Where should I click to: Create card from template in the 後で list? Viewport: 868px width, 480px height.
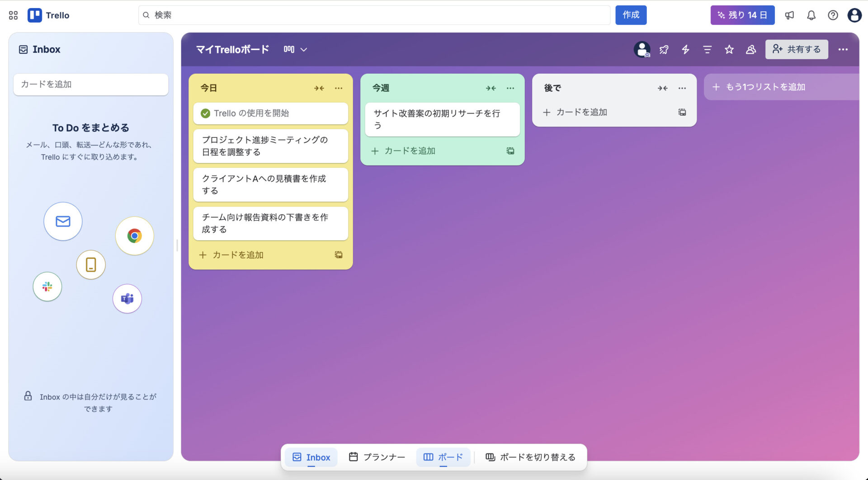[682, 112]
